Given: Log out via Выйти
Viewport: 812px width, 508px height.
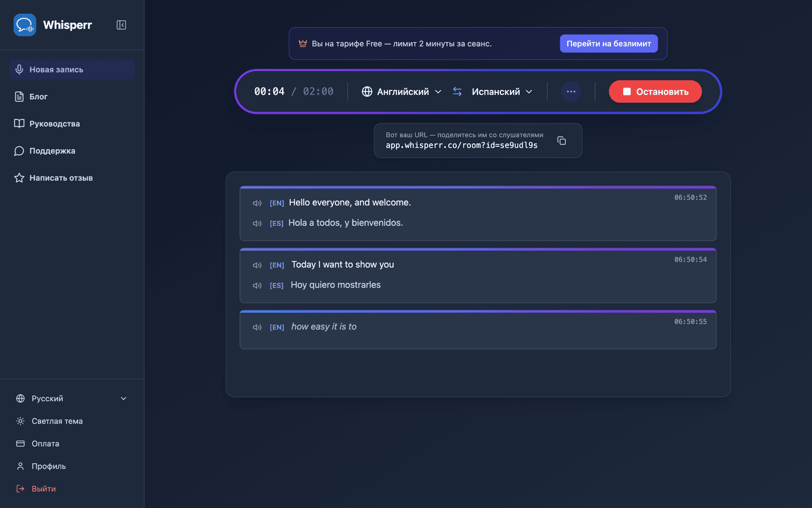Looking at the screenshot, I should coord(72,489).
